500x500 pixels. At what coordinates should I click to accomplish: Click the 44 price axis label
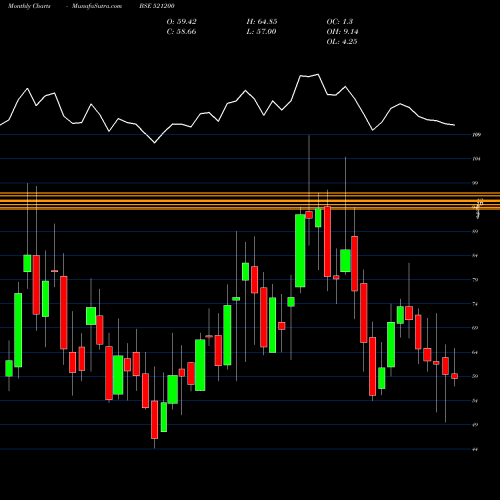475,449
